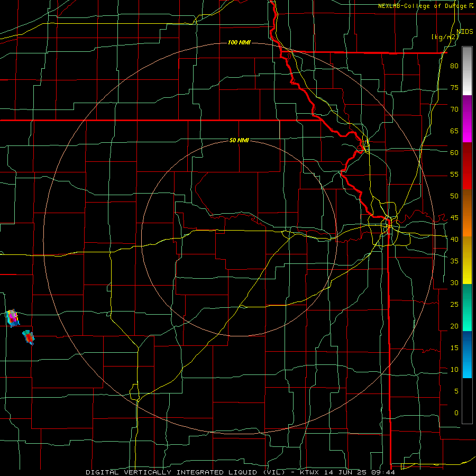The image size is (476, 476).
Task: Click the legend value 60
Action: pos(454,152)
